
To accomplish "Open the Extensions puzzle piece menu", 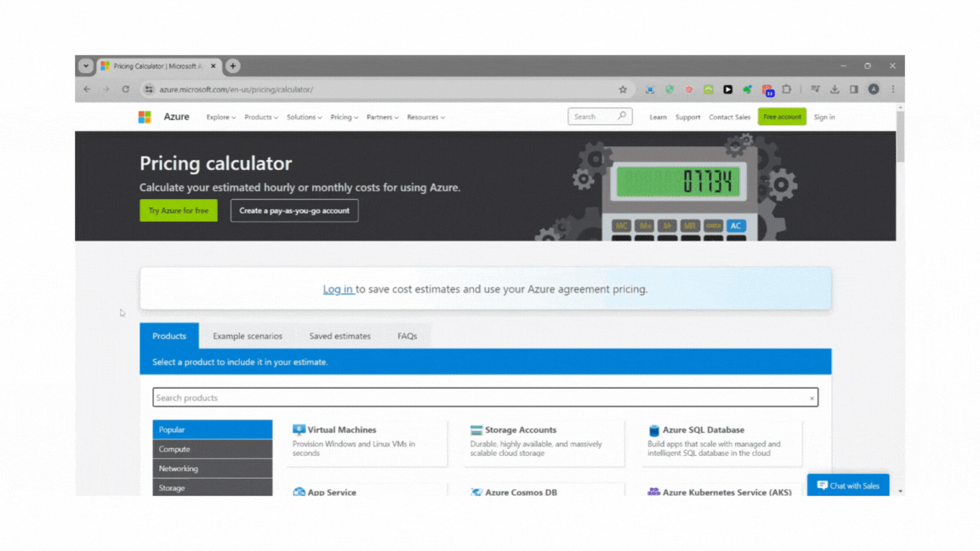I will (786, 89).
